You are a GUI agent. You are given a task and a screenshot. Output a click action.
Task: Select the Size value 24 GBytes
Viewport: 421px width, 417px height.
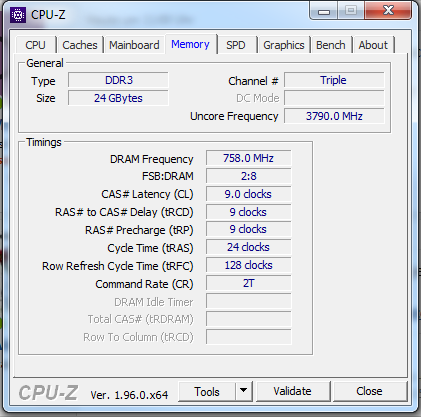click(x=118, y=98)
